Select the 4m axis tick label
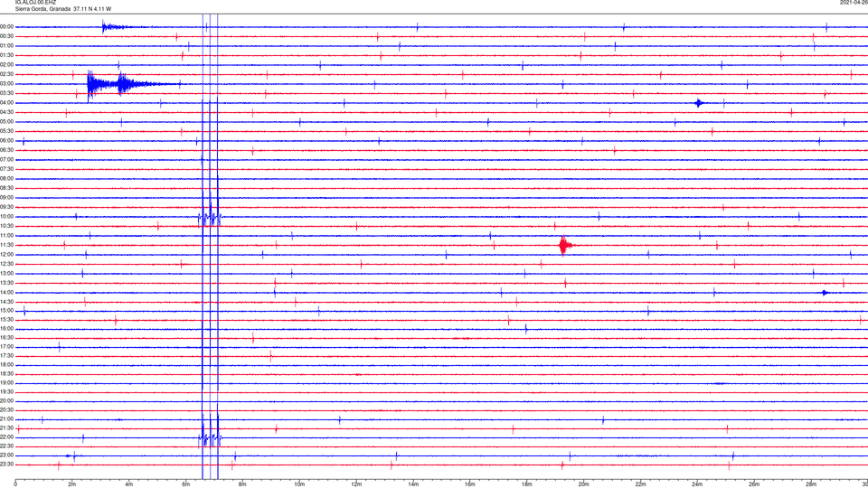The image size is (868, 488). [129, 484]
